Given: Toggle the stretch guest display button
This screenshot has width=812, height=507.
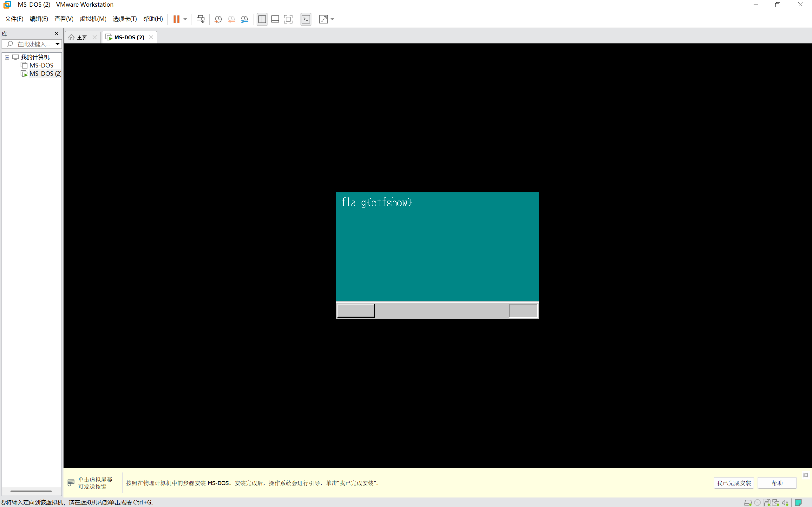Looking at the screenshot, I should point(324,19).
